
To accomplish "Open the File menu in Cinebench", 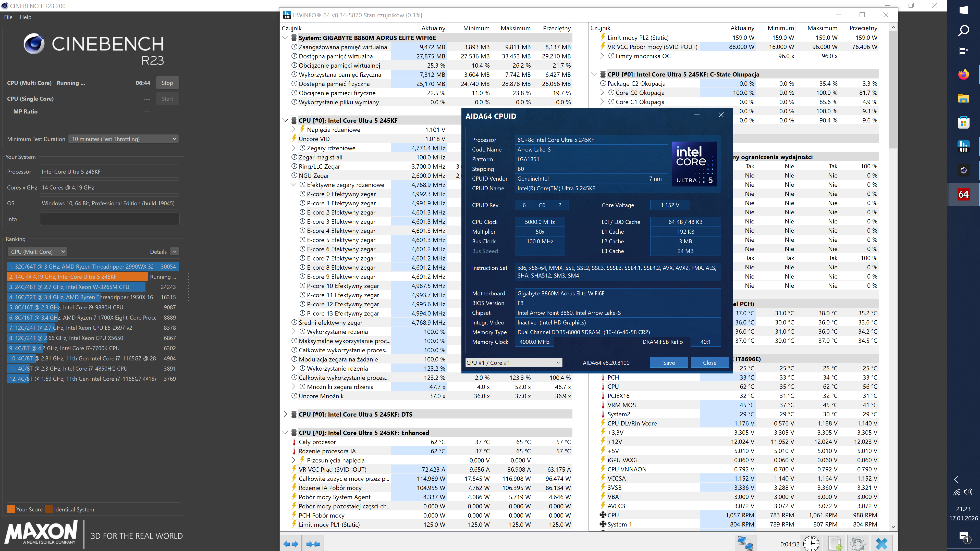I will tap(8, 17).
